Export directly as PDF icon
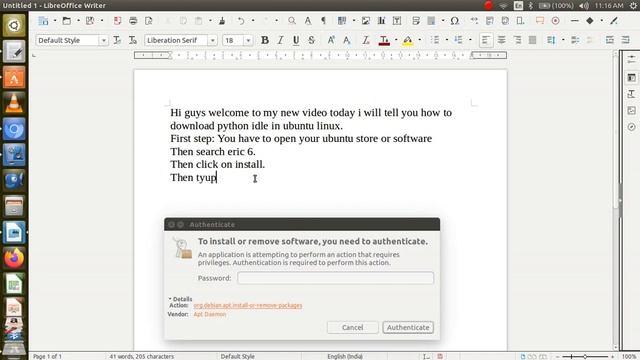 click(x=118, y=21)
